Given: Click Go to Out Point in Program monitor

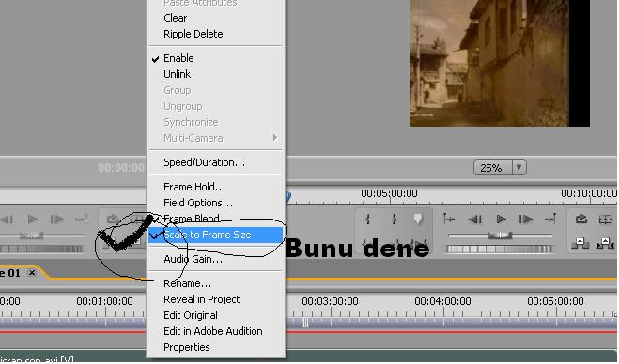Looking at the screenshot, I should (x=550, y=219).
